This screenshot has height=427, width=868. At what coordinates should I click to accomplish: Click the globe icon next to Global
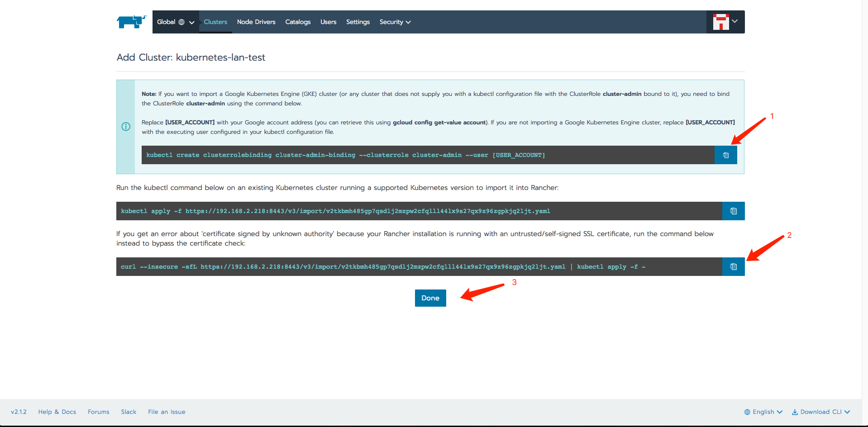coord(181,22)
